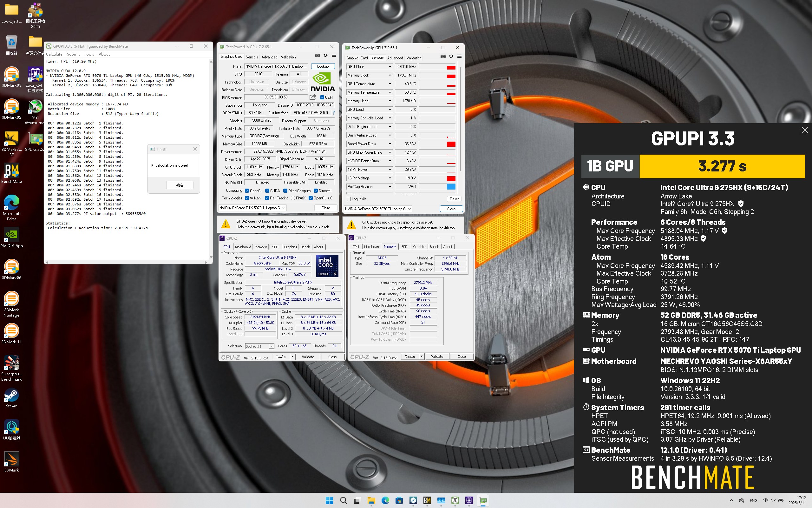
Task: Toggle the DirectCompute checkbox in GPU-Z
Action: [x=285, y=191]
